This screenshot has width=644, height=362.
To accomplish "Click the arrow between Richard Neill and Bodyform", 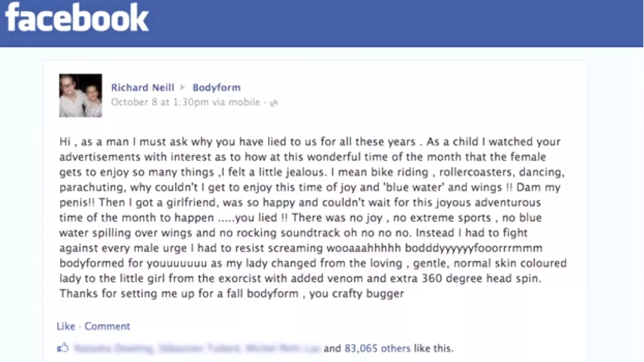I will click(x=183, y=87).
